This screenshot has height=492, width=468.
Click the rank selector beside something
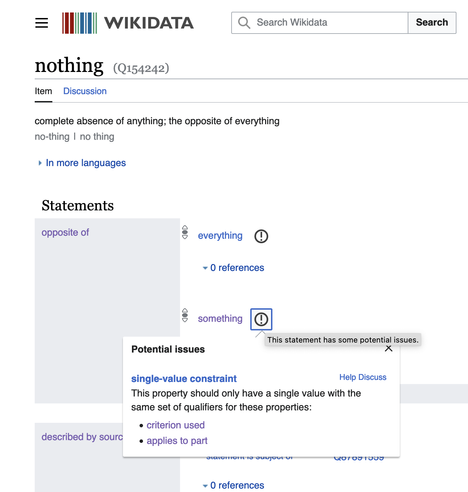point(185,315)
